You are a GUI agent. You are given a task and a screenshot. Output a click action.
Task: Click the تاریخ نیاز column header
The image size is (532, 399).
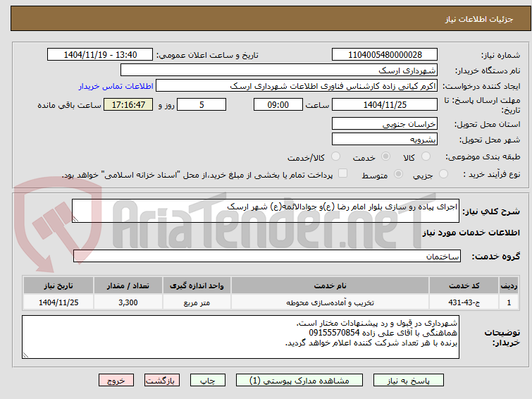tap(58, 286)
